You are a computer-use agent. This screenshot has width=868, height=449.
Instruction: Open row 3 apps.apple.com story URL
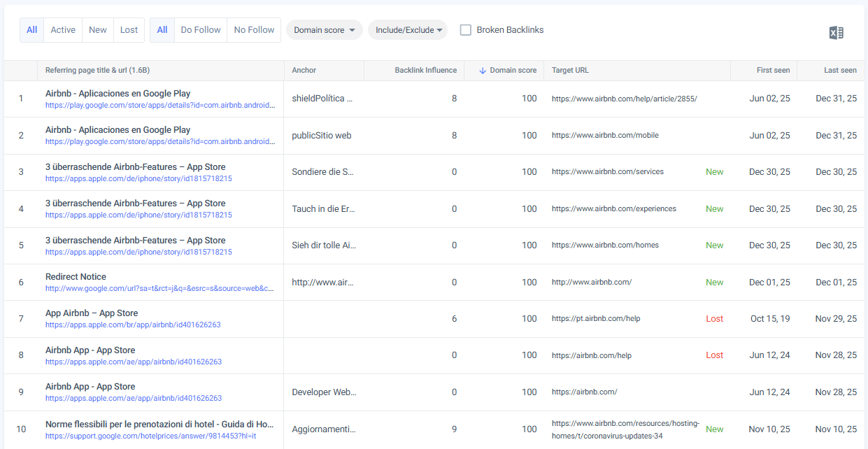point(138,178)
